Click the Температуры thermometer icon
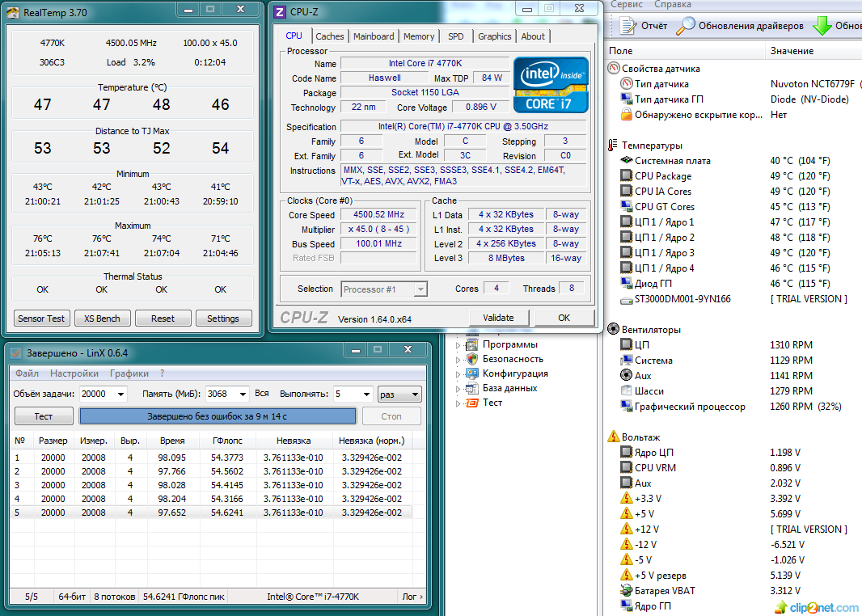The width and height of the screenshot is (862, 616). (613, 146)
